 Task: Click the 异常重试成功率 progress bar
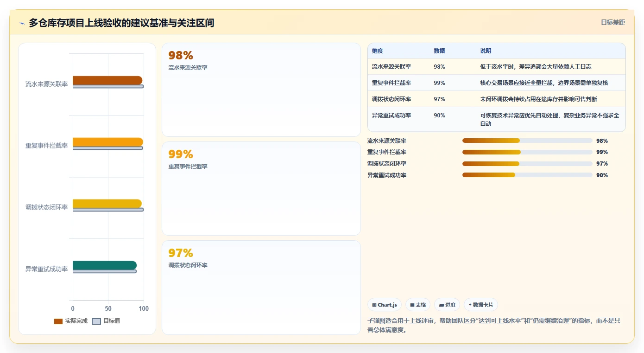click(527, 175)
